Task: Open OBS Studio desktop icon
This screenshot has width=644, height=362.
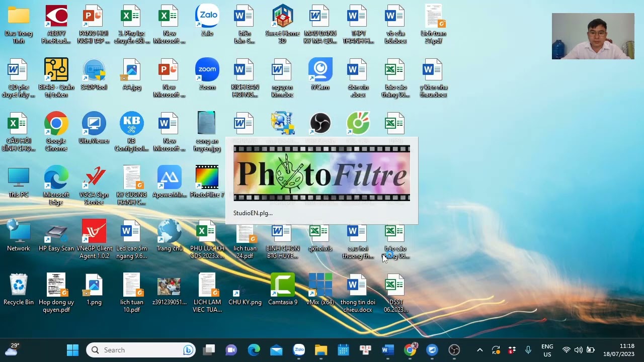Action: point(320,124)
